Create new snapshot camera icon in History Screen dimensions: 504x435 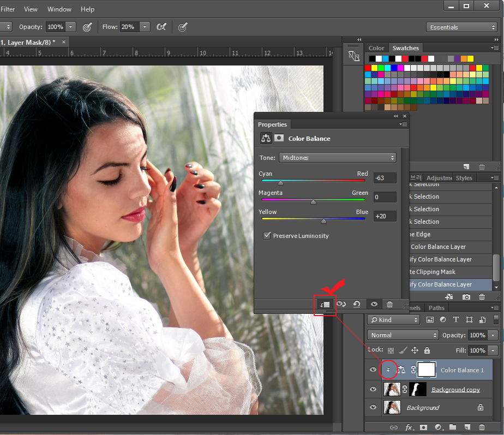[x=466, y=297]
